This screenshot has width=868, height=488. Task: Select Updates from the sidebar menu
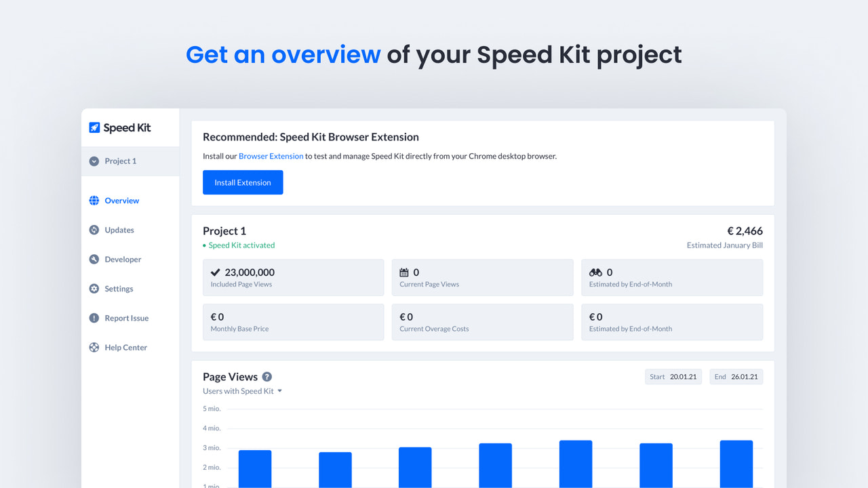click(121, 229)
